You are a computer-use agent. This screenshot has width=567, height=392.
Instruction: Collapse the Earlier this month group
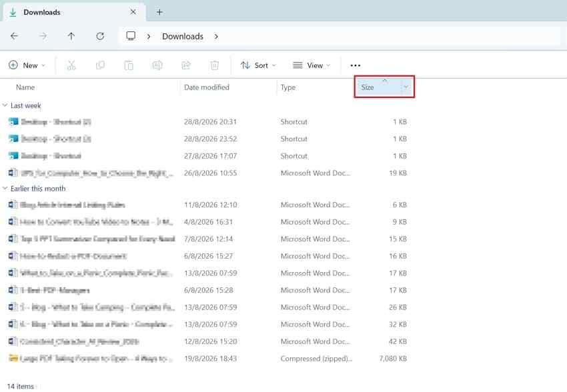(x=5, y=188)
